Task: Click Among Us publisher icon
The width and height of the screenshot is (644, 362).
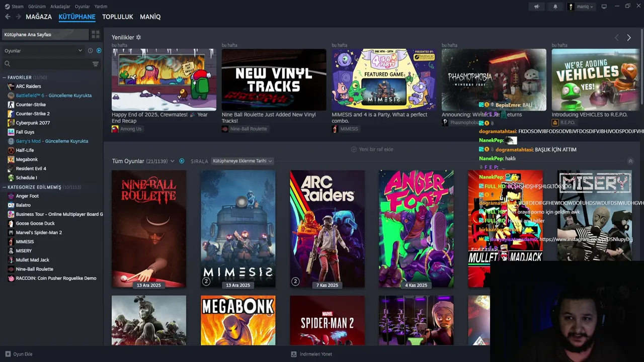Action: pos(115,129)
